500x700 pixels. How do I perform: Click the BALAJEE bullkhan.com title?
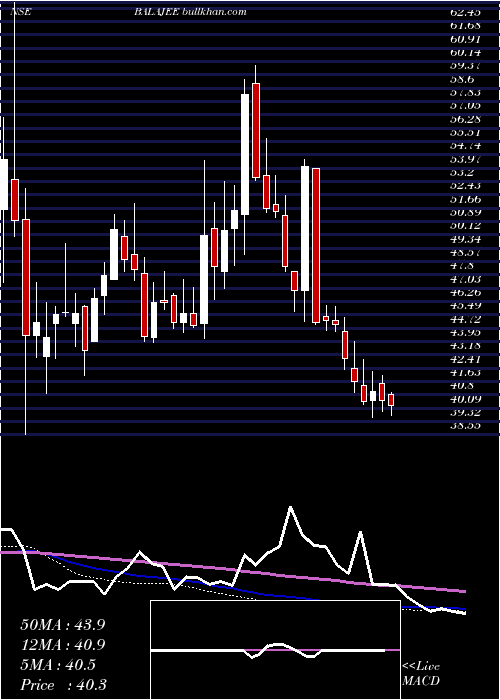click(x=190, y=12)
